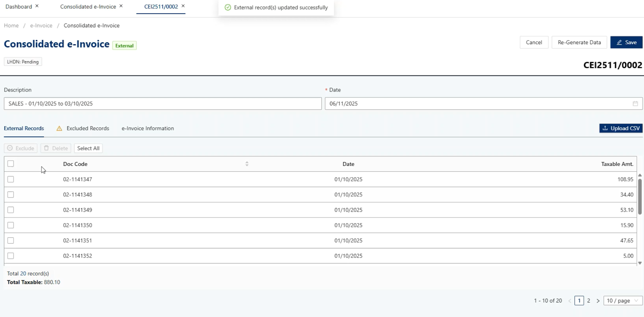This screenshot has width=644, height=317.
Task: Click the Total Taxable 880.10 value
Action: click(x=52, y=282)
